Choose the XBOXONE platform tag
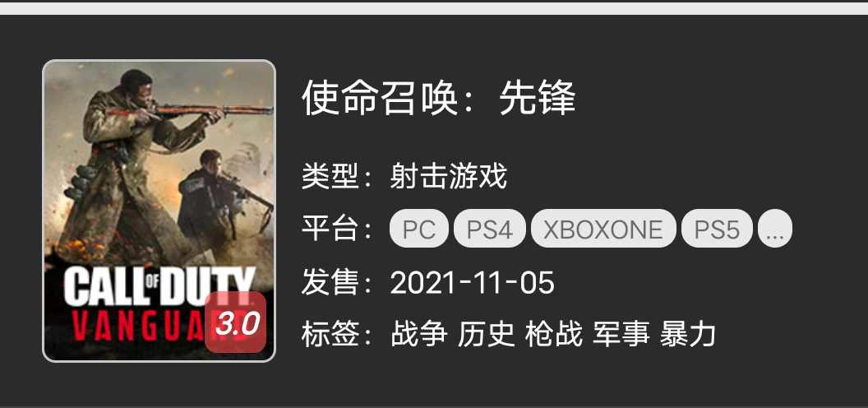This screenshot has width=868, height=408. point(603,229)
